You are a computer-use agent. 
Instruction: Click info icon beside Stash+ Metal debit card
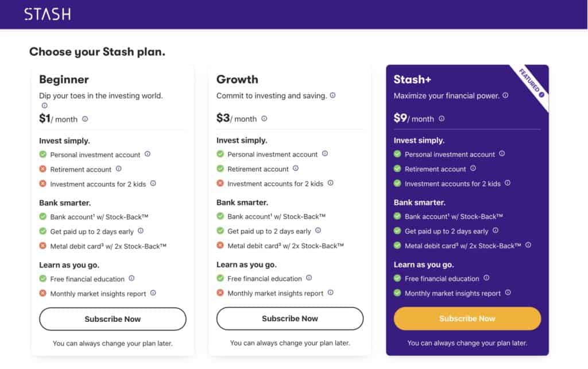pos(528,245)
